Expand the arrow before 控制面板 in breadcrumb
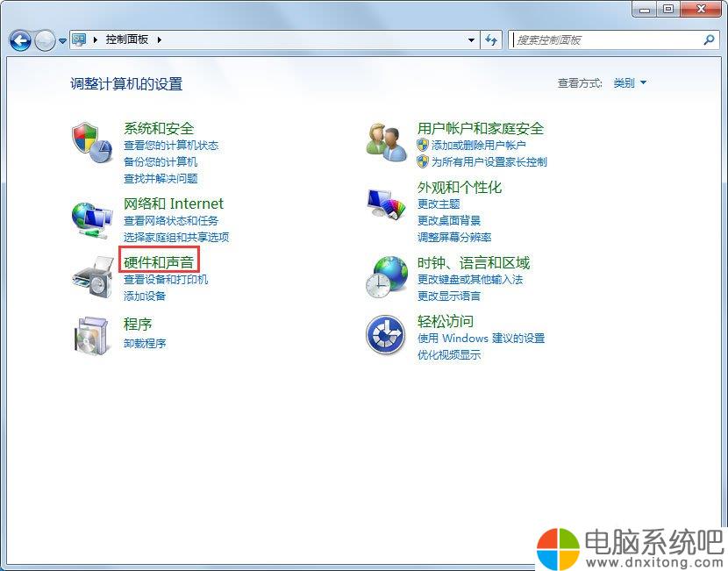Viewport: 728px width, 571px height. click(96, 40)
